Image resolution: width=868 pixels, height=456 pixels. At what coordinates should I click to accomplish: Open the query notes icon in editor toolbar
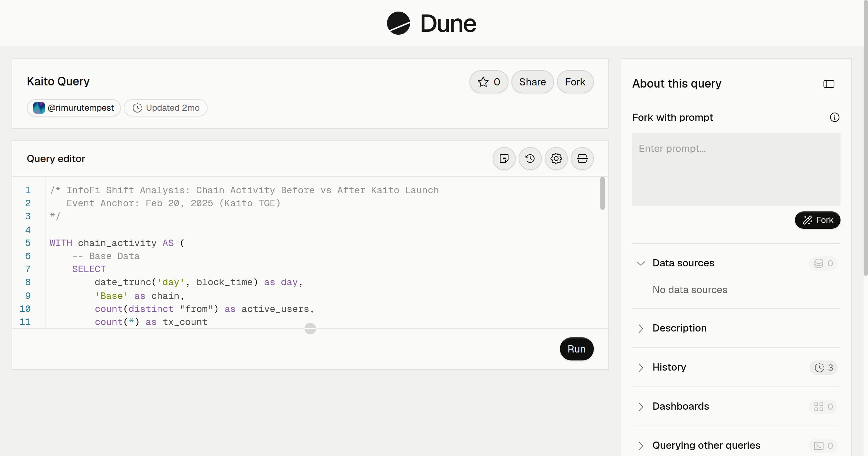(504, 159)
